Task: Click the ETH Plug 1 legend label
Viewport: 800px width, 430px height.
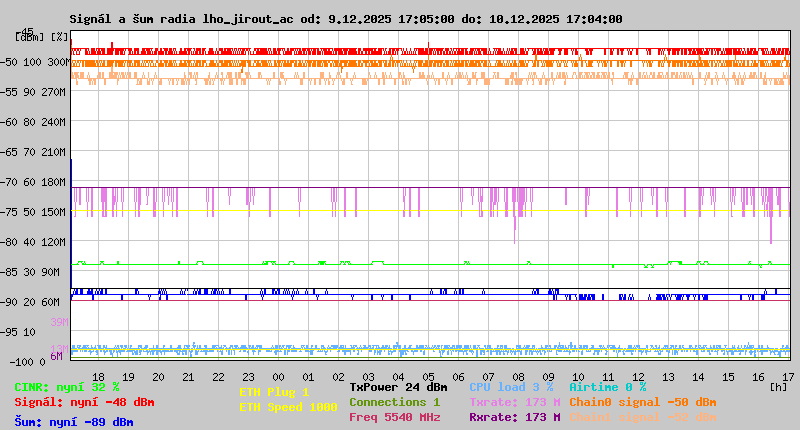Action: click(x=274, y=392)
